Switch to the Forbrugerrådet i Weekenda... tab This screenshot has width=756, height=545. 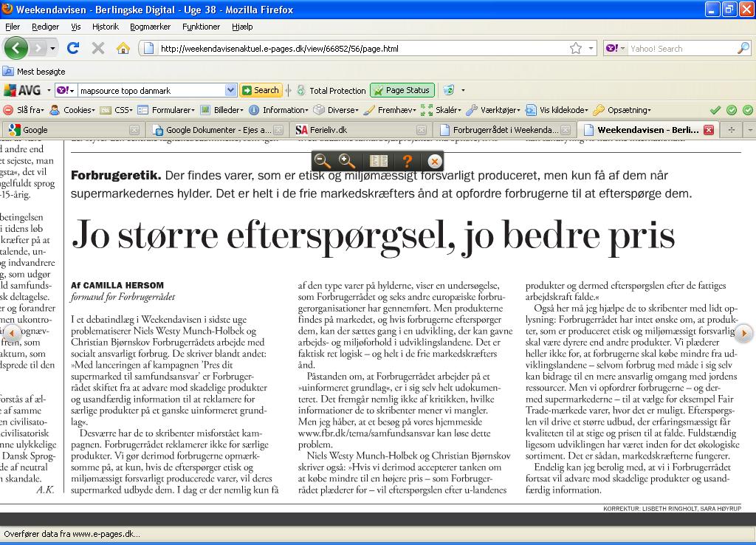(x=504, y=130)
